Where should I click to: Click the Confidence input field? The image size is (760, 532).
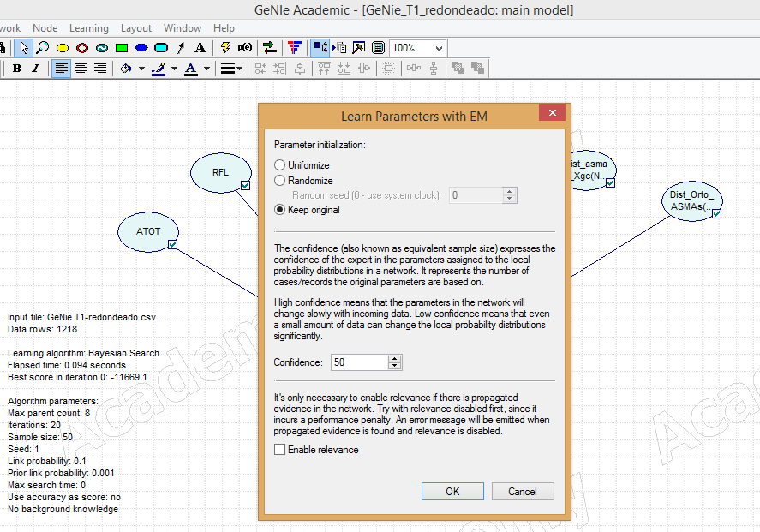tap(360, 362)
